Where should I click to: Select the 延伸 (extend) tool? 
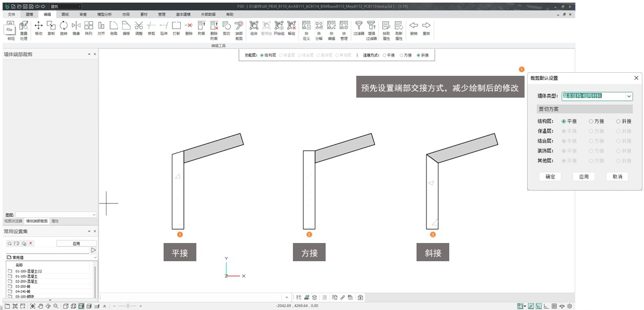tap(164, 29)
